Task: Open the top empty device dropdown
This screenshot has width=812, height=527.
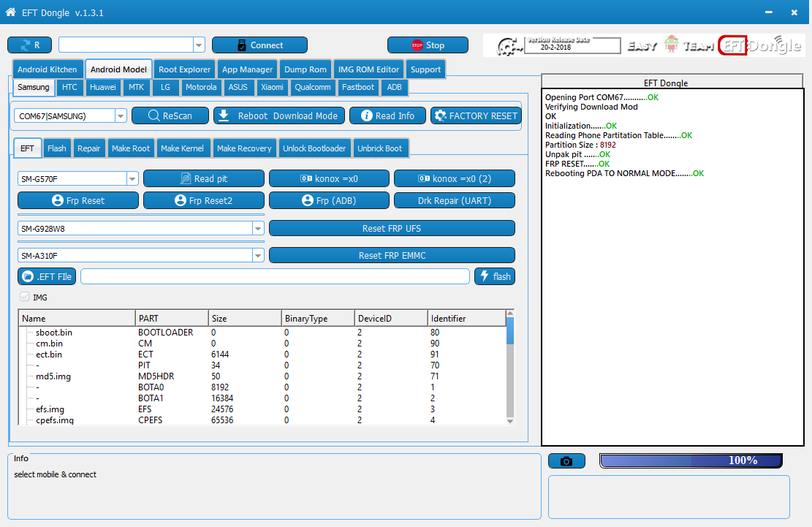Action: (199, 45)
